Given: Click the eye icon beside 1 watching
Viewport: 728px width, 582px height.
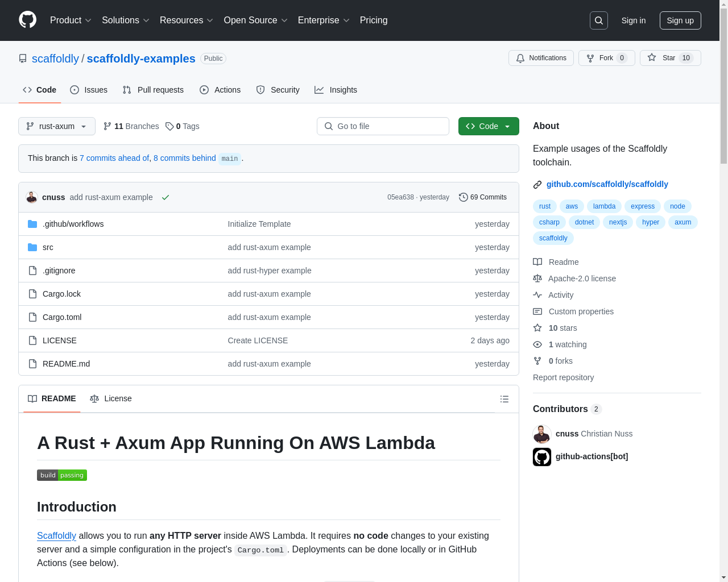Looking at the screenshot, I should pyautogui.click(x=537, y=344).
